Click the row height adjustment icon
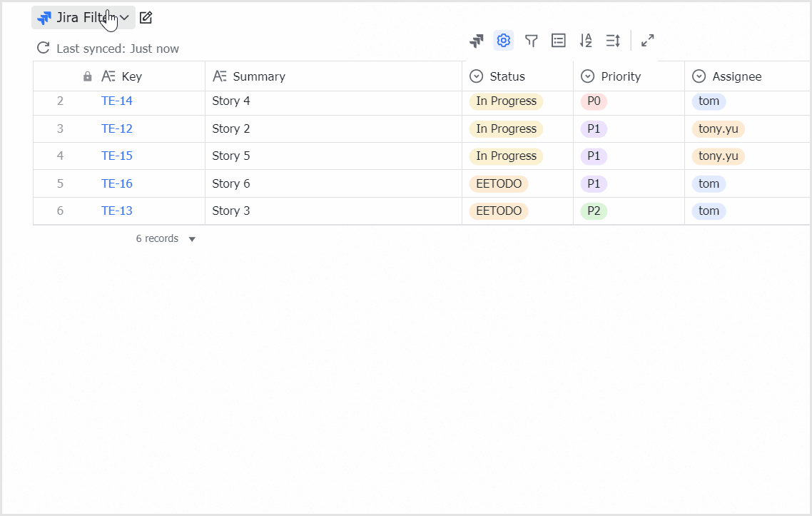 tap(612, 41)
